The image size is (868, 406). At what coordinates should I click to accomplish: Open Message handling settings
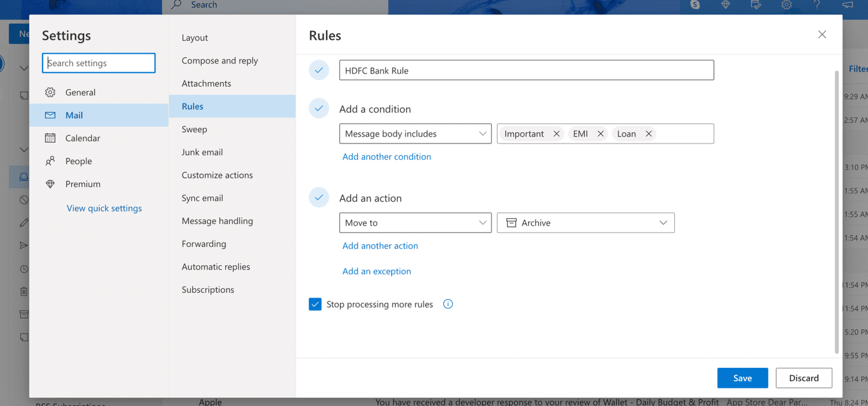232,221
